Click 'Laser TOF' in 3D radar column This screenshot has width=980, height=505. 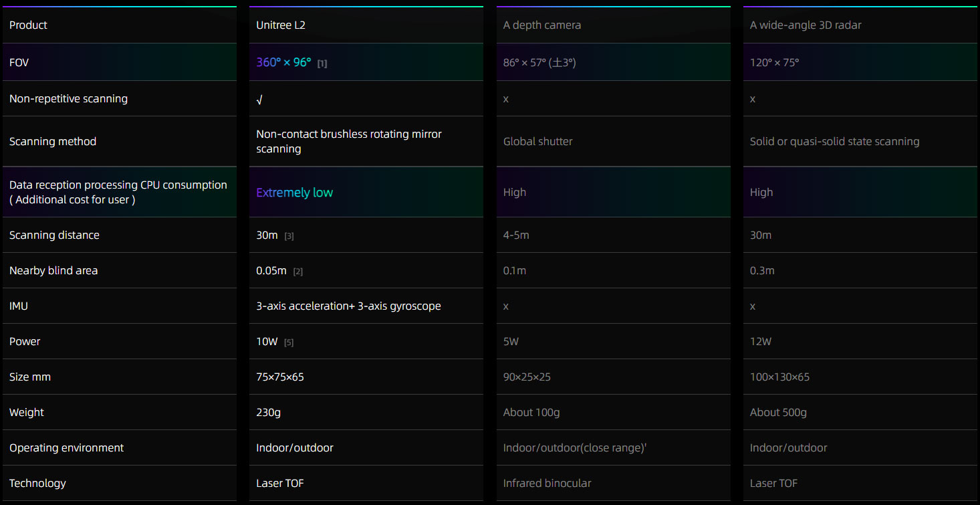774,484
